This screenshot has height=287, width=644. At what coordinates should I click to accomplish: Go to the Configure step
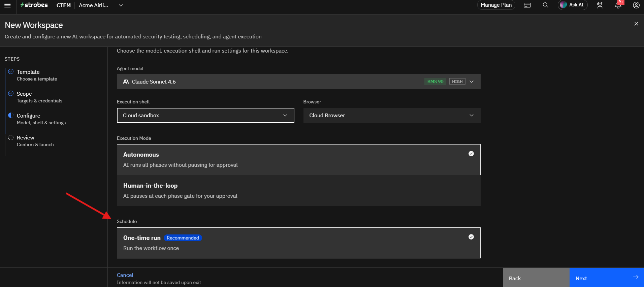[41, 119]
